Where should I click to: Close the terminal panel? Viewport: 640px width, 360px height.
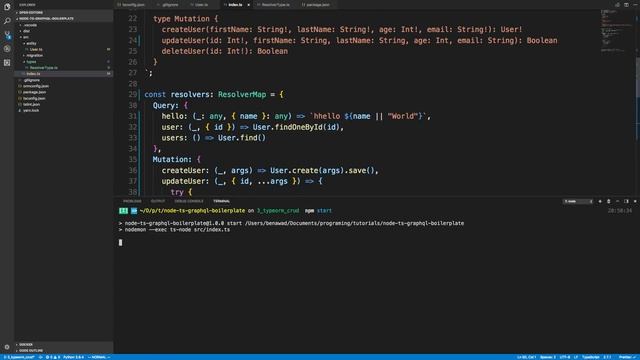tap(635, 201)
